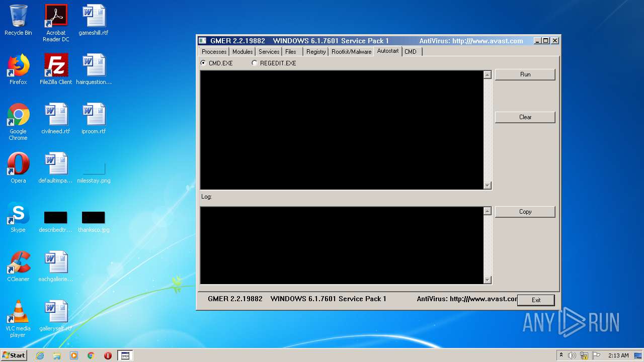Open Internet Explorer from taskbar
The width and height of the screenshot is (644, 362).
[40, 355]
